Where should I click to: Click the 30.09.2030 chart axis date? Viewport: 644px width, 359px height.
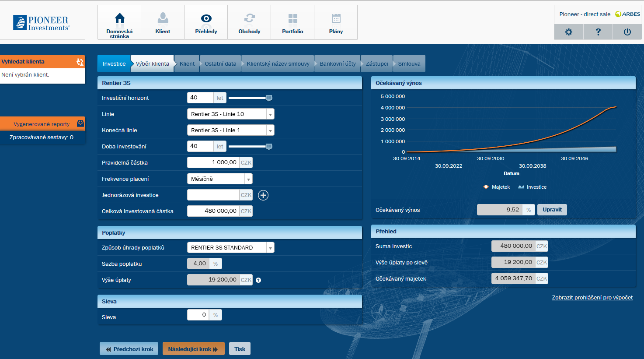491,158
